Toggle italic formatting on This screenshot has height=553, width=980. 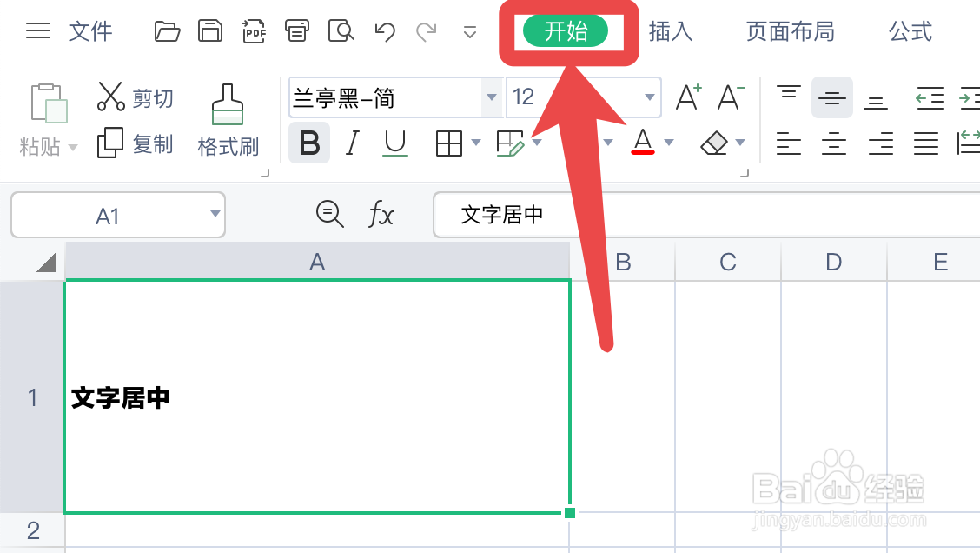point(352,143)
